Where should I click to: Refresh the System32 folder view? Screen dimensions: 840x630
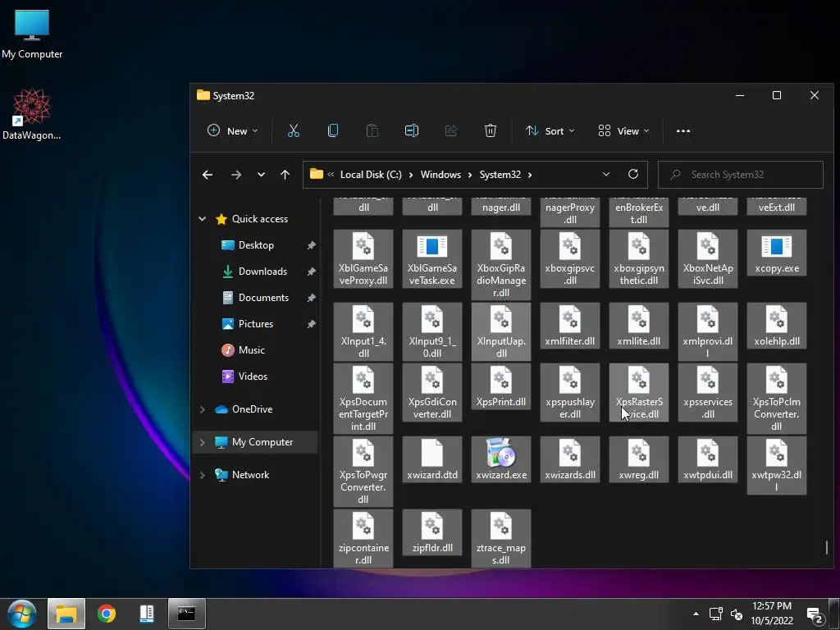click(x=633, y=174)
